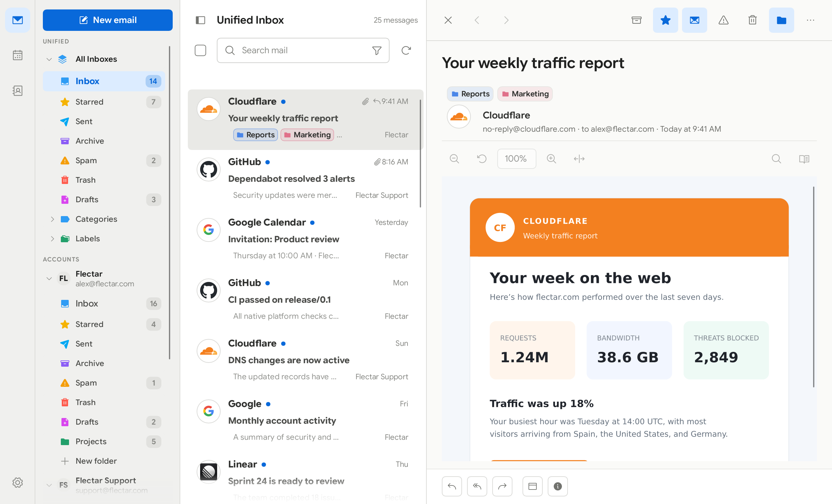
Task: Show message info details
Action: tap(558, 486)
